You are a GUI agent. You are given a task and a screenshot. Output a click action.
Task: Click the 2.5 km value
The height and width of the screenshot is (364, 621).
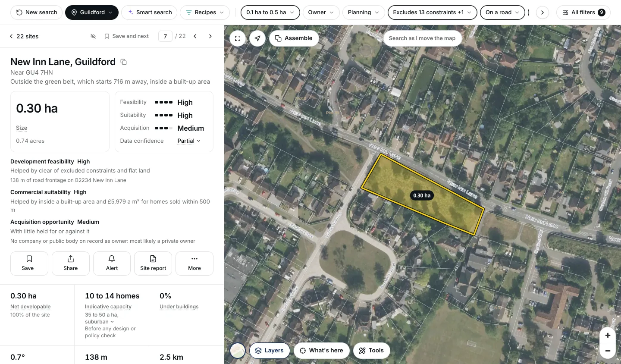coord(171,357)
